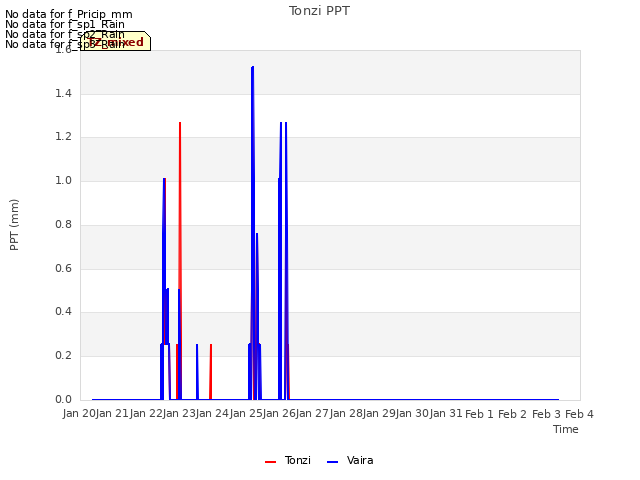Click the Jan 25 x-axis tick label
This screenshot has width=640, height=480.
247,414
